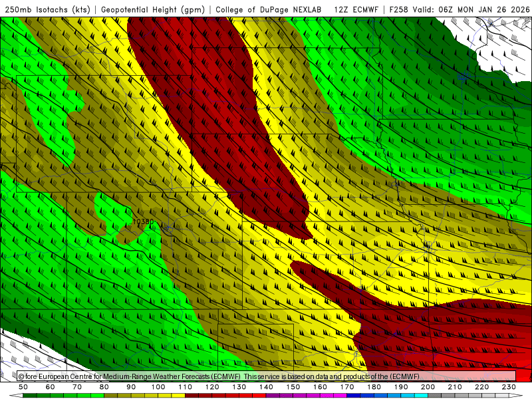This screenshot has height=399, width=532.
Task: Click the '12Z ECMWF' model run label
Action: (x=356, y=9)
